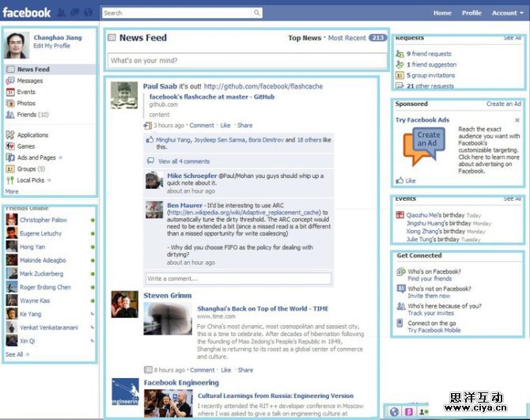Image resolution: width=530 pixels, height=420 pixels.
Task: Open the Account dropdown menu
Action: point(508,13)
